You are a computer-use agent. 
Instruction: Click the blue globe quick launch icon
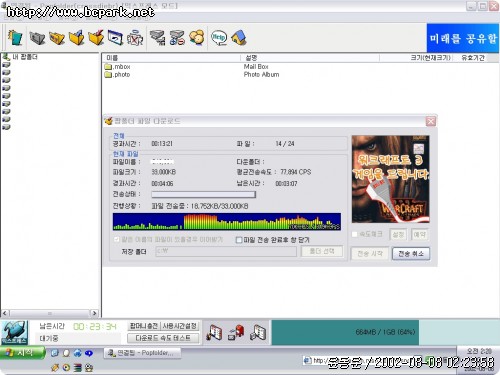point(77,353)
